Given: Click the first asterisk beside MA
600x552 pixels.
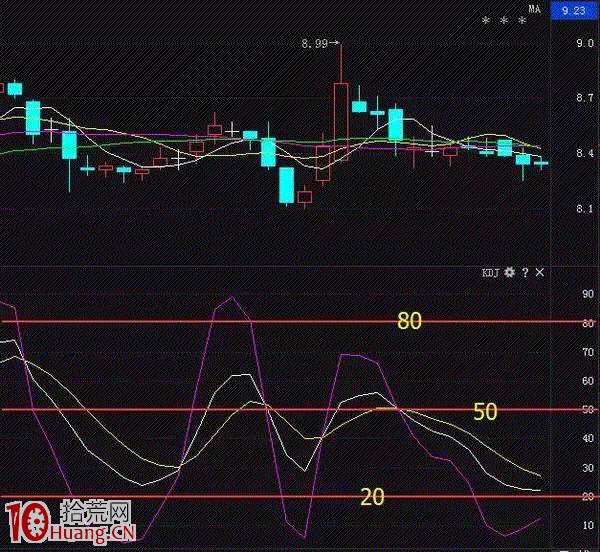Looking at the screenshot, I should (x=486, y=21).
